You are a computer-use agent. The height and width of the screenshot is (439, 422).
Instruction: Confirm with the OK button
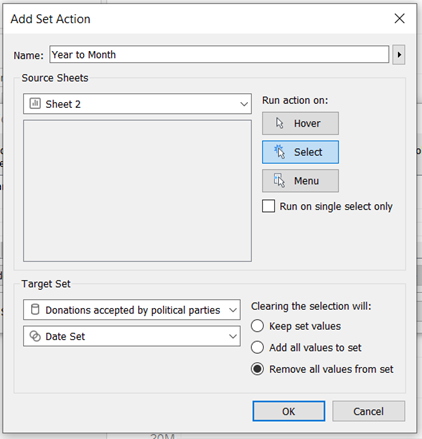(x=289, y=411)
